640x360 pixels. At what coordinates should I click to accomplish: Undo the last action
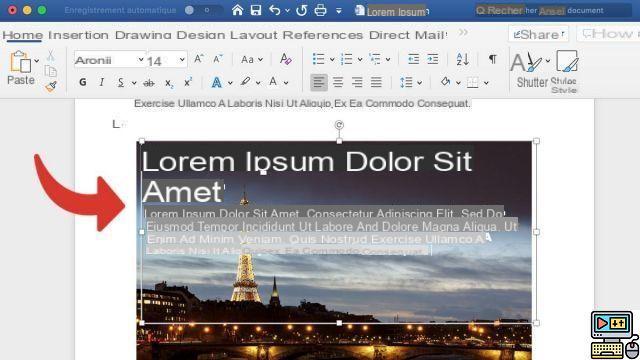(275, 10)
